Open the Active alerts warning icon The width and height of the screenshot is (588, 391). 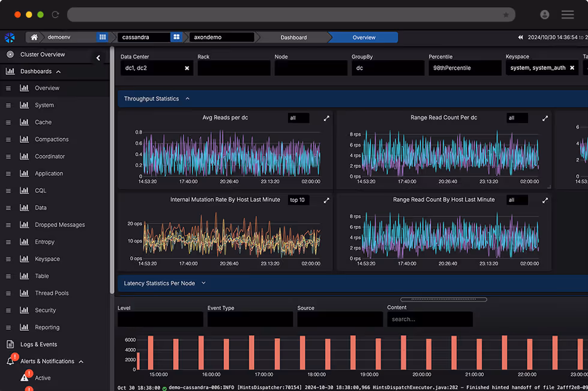point(25,378)
